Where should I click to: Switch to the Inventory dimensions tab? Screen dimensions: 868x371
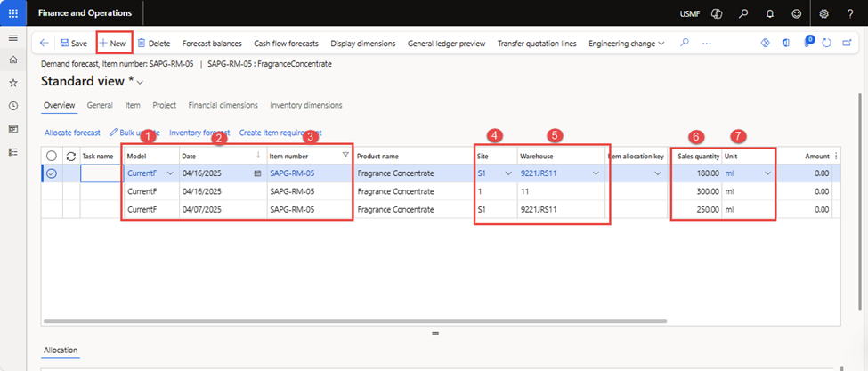coord(306,105)
